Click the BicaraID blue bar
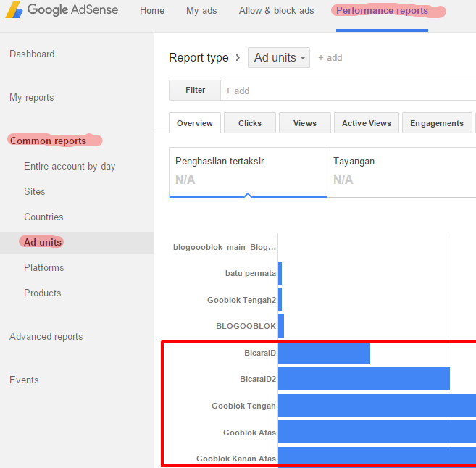The image size is (476, 468). pyautogui.click(x=324, y=354)
